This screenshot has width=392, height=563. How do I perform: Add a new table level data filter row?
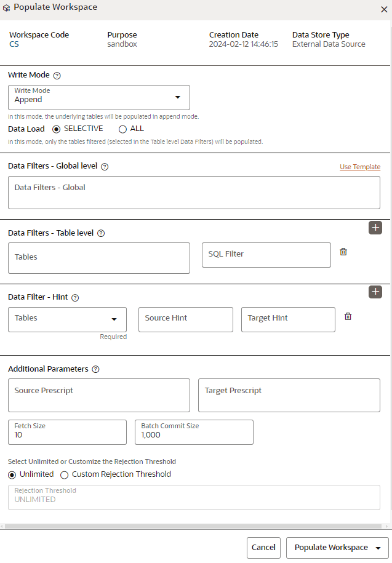click(x=375, y=228)
